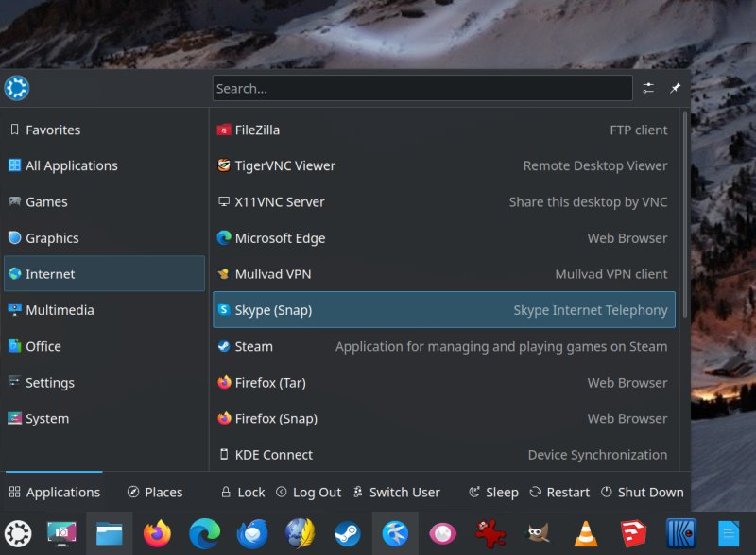The width and height of the screenshot is (756, 555).
Task: Click the GIMP icon in the taskbar
Action: [x=539, y=533]
